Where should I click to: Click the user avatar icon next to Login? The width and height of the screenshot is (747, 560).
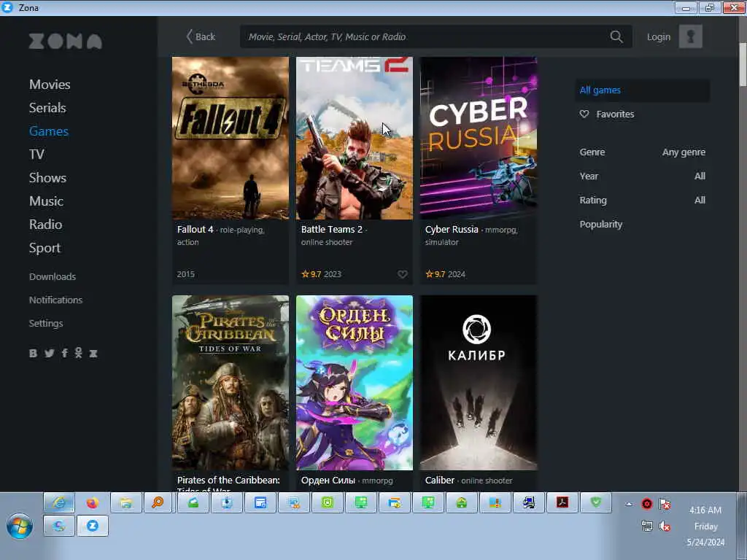[690, 36]
